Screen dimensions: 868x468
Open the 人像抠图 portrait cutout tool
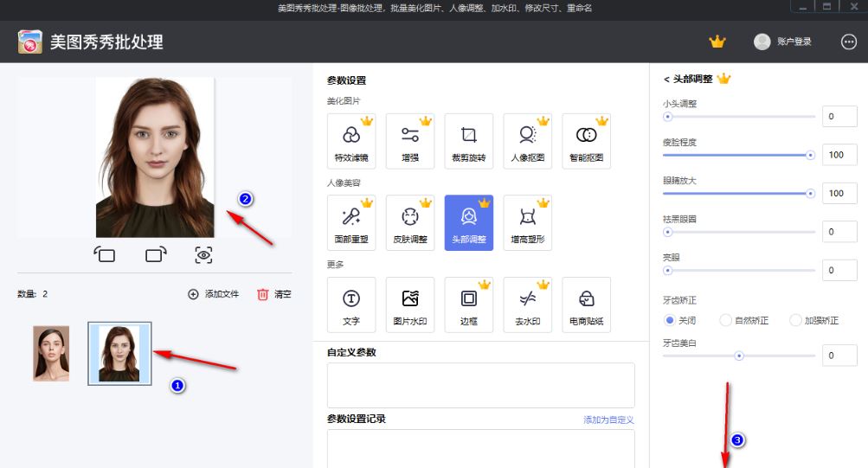(527, 141)
